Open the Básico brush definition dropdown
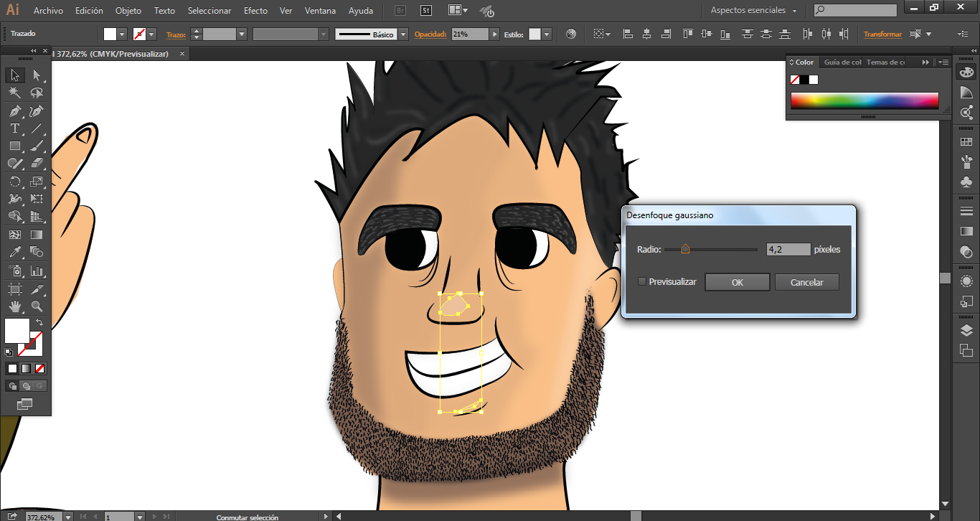 coord(403,34)
